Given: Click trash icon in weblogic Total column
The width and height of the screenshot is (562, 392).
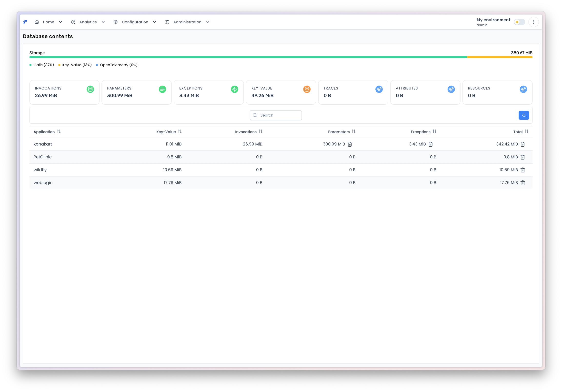Looking at the screenshot, I should 522,183.
